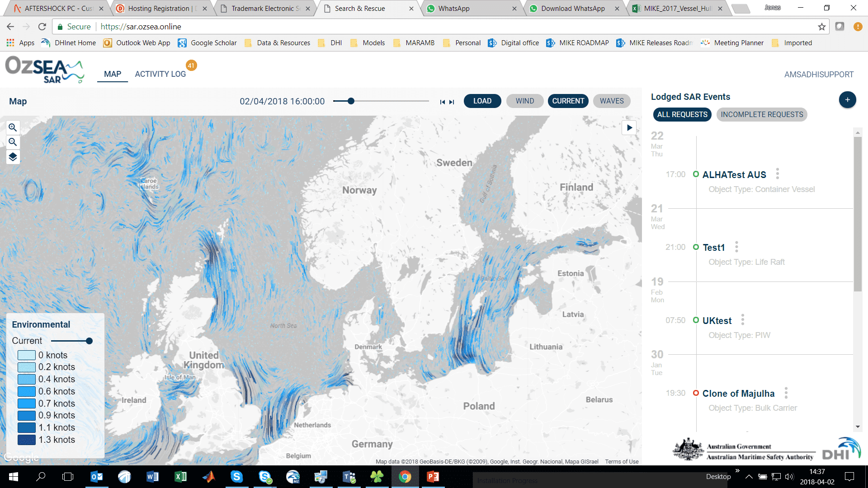
Task: Open the Meeting Planner bookmark
Action: click(x=732, y=43)
